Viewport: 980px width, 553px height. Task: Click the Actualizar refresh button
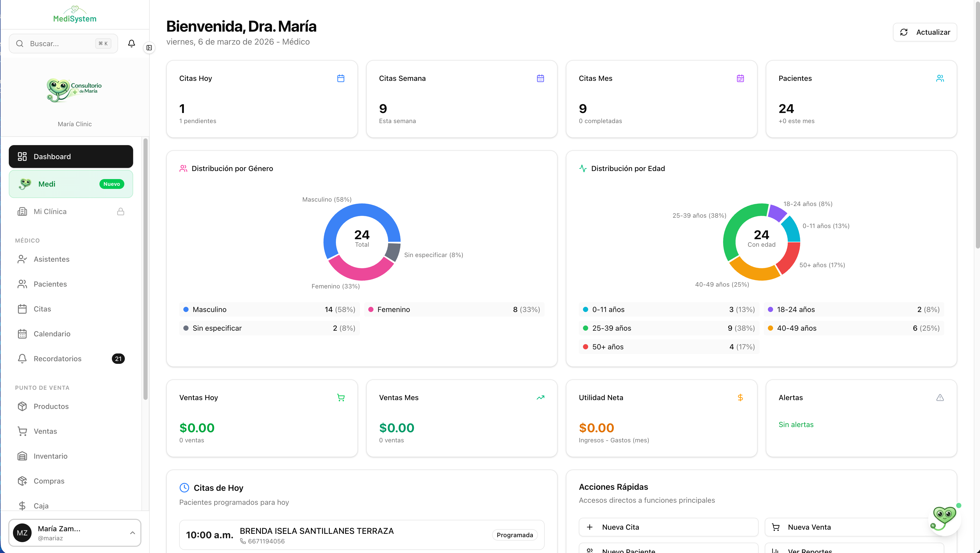[x=925, y=32]
